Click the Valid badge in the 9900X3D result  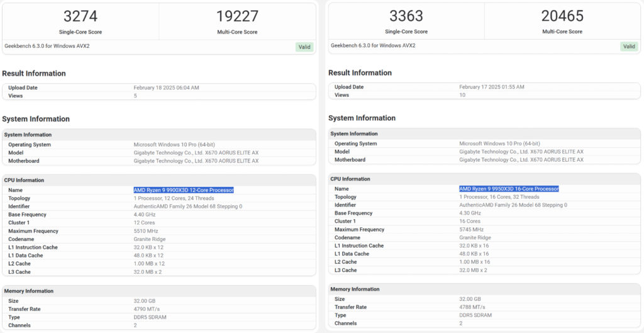point(304,47)
